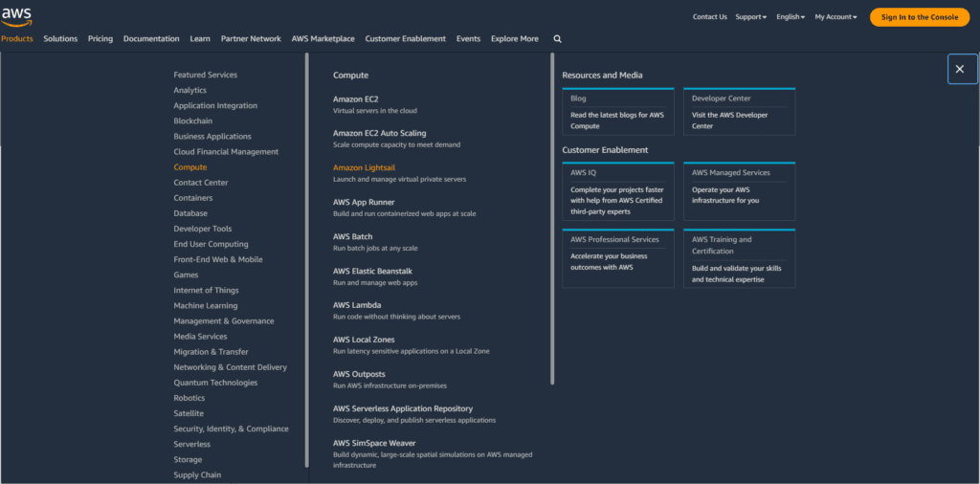Choose the Serverless category
The width and height of the screenshot is (980, 484).
click(x=191, y=444)
